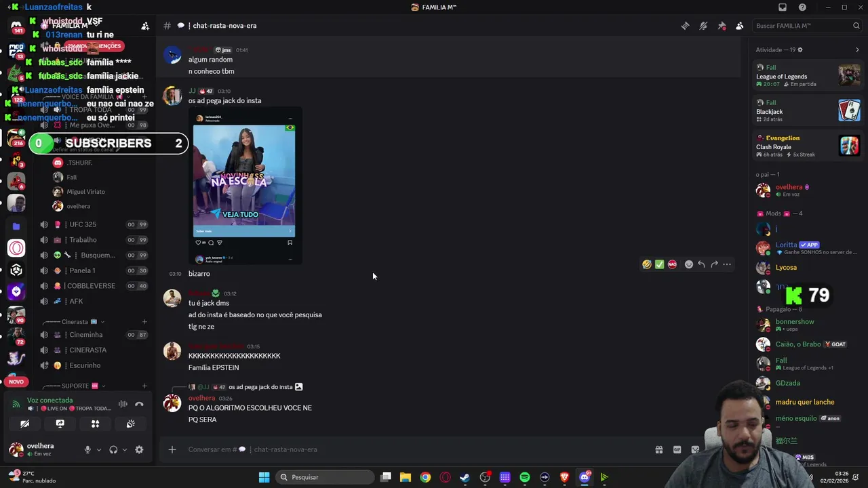This screenshot has height=488, width=868.
Task: Click Loritta APP member in Mods list
Action: click(x=808, y=248)
